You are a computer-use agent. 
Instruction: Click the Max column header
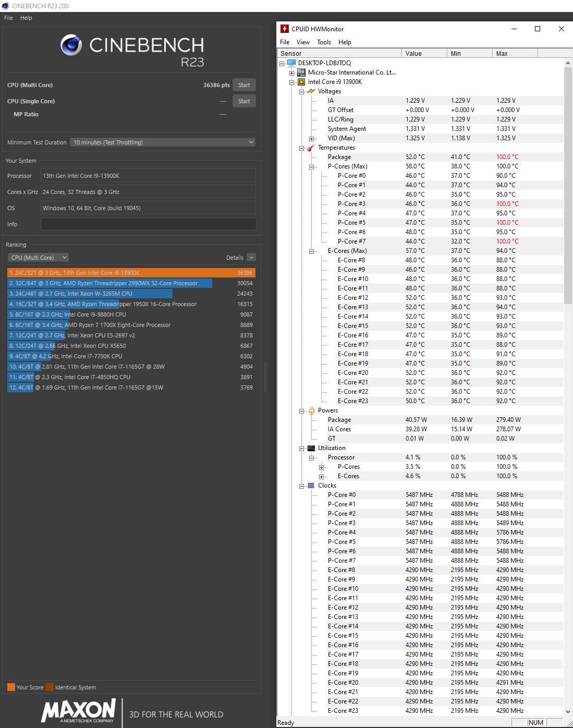coord(515,53)
